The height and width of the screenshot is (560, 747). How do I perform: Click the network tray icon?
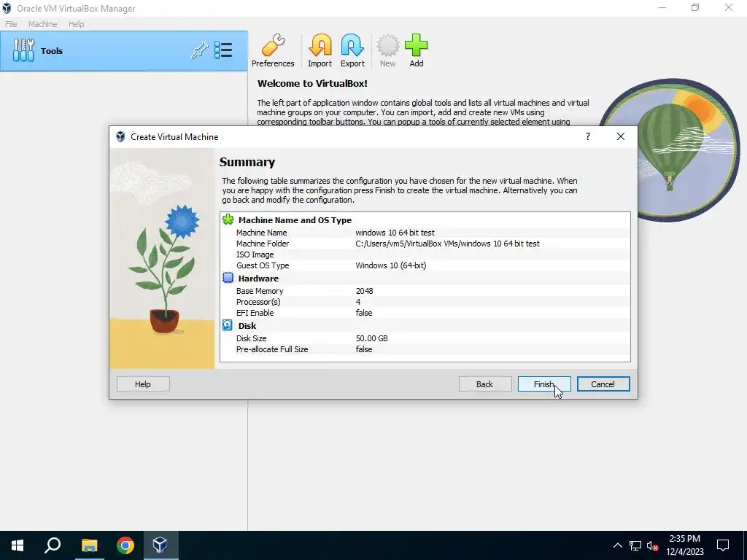tap(635, 545)
